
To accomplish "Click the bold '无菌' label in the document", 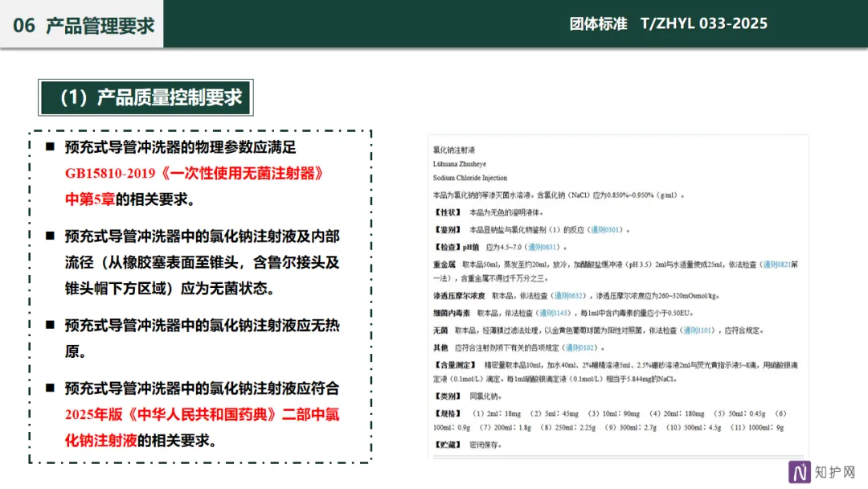I will [x=440, y=331].
